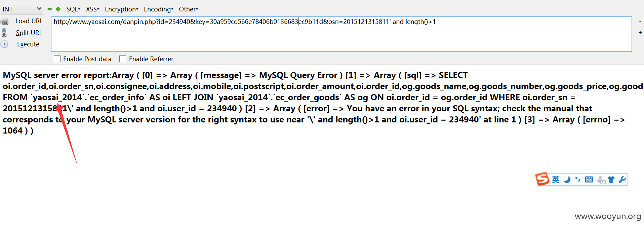
Task: Open the XSS menu
Action: [x=92, y=9]
